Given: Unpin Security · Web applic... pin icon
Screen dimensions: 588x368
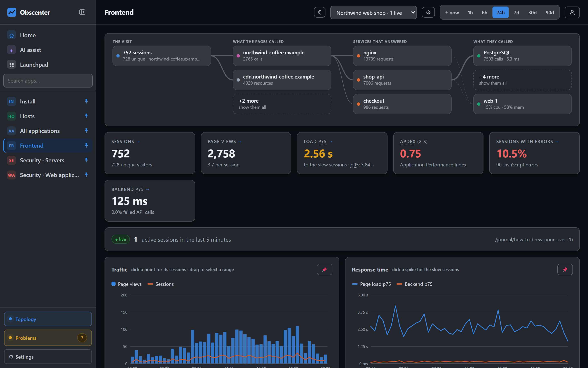Looking at the screenshot, I should point(86,175).
